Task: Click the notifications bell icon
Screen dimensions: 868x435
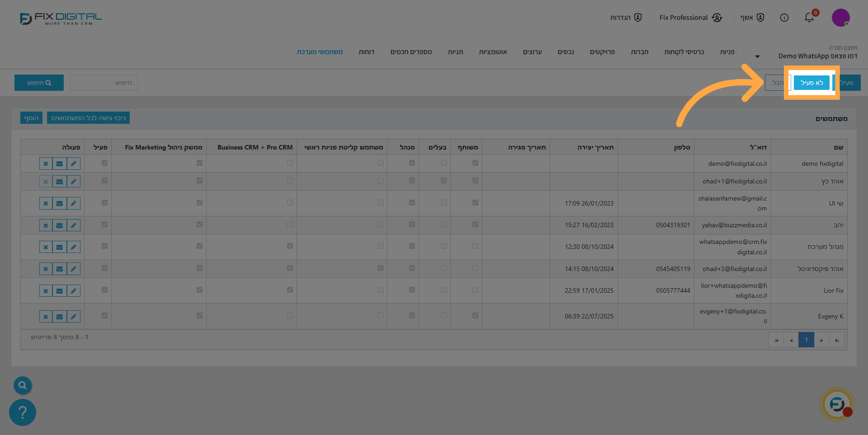Action: click(x=809, y=18)
